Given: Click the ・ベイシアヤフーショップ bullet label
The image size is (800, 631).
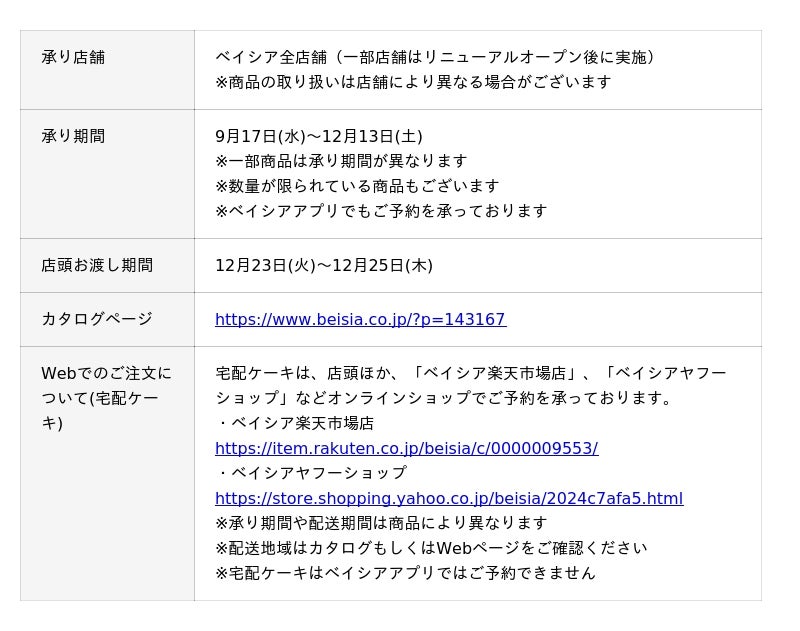Looking at the screenshot, I should point(311,473).
